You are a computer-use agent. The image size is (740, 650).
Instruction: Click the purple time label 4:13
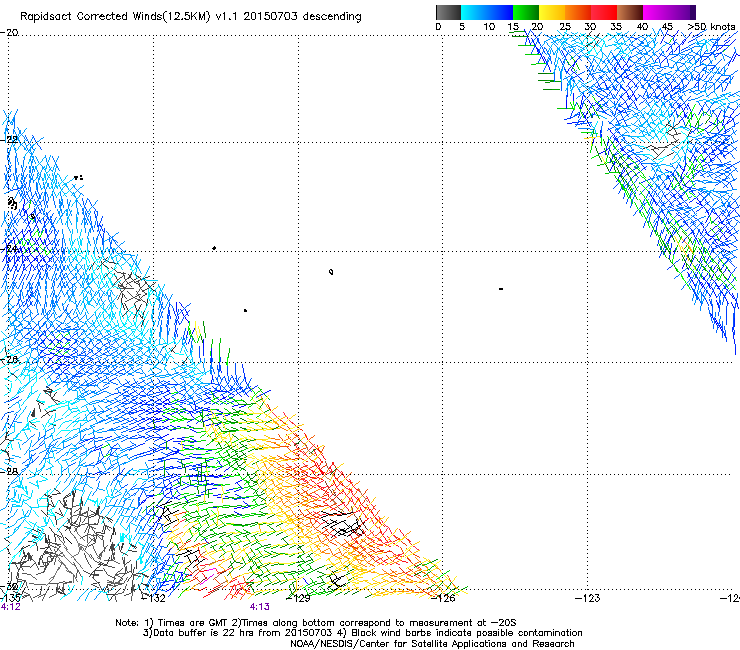(260, 607)
